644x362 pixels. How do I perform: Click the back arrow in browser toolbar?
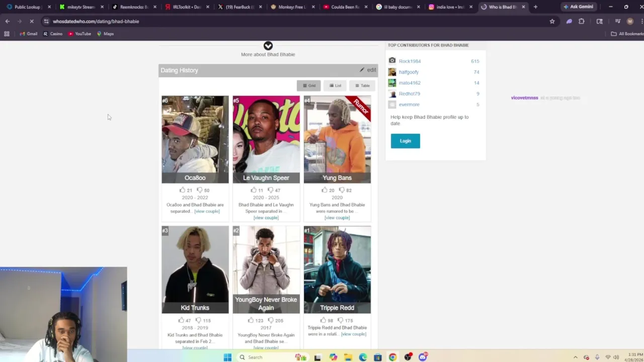click(x=7, y=21)
